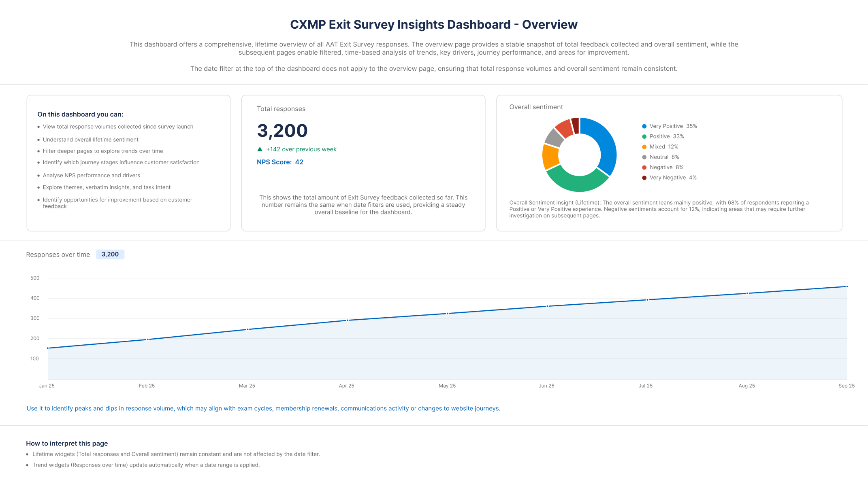Screen dimensions: 868x488
Task: Click the 500 y-axis label
Action: [x=35, y=278]
